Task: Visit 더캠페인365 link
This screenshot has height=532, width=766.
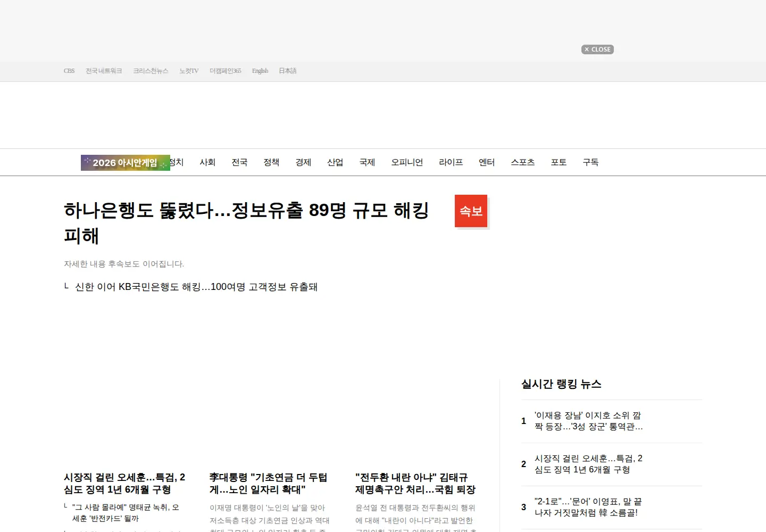Action: point(225,71)
